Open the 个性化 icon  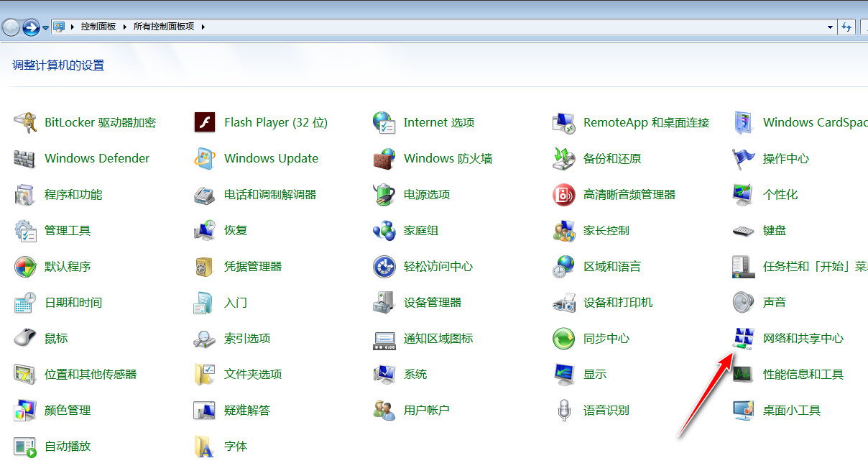tap(744, 195)
